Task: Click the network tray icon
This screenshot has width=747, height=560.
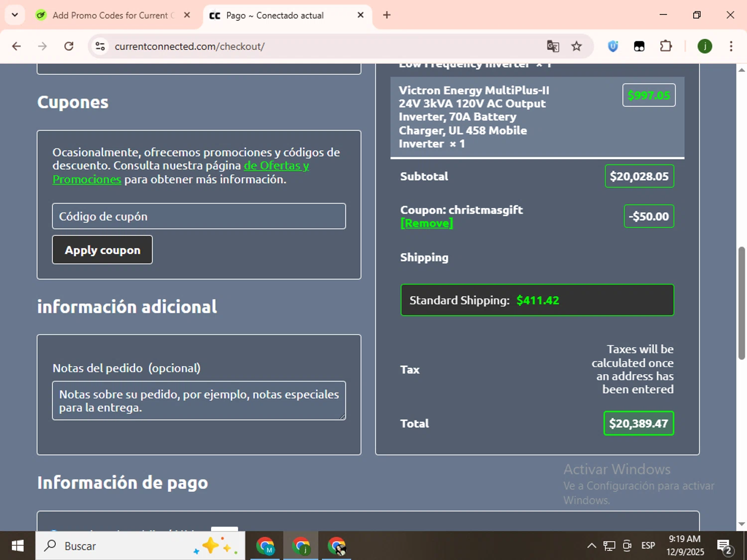Action: pos(609,546)
